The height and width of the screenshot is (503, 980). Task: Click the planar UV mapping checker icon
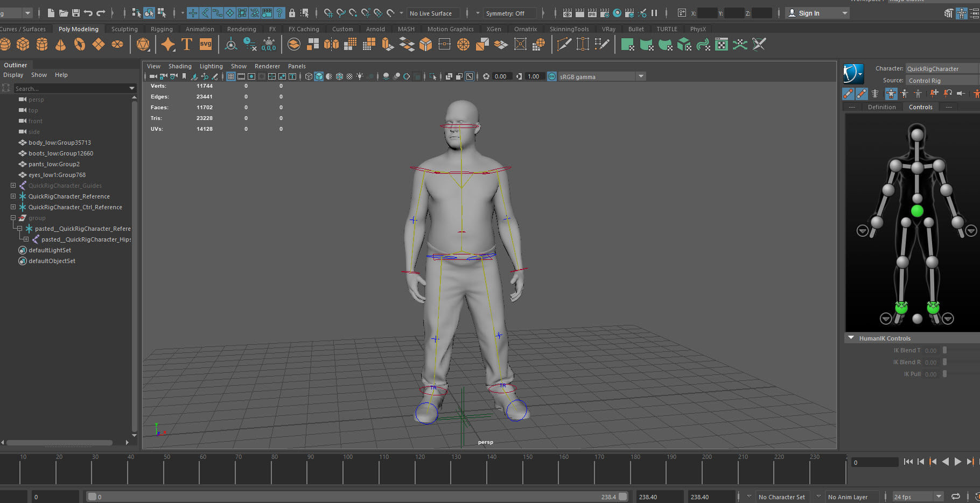[627, 44]
